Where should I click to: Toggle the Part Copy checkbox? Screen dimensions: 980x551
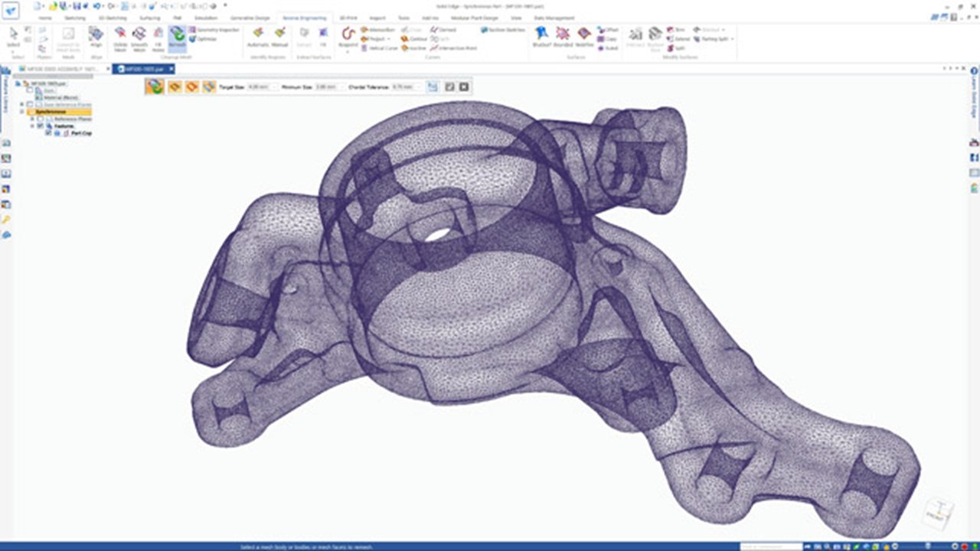click(48, 132)
